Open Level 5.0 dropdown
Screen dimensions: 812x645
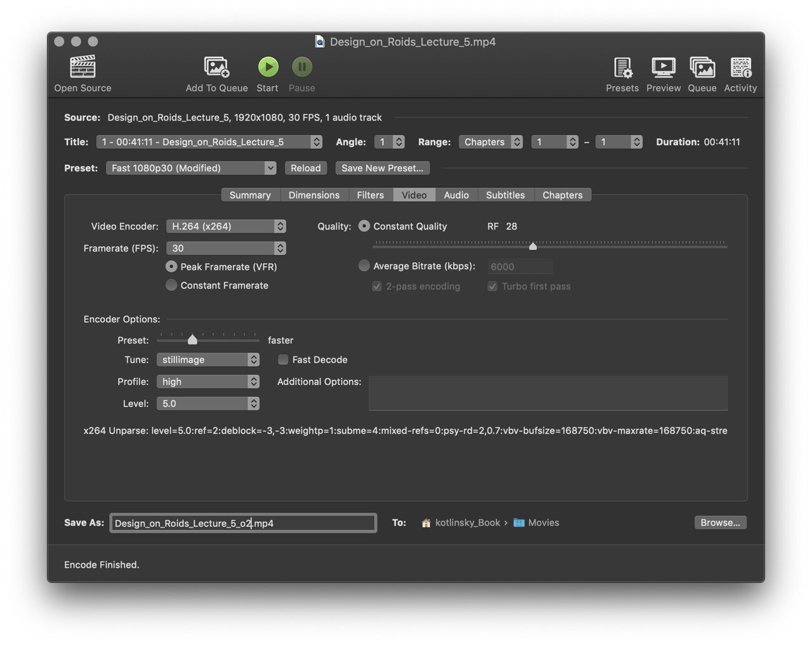coord(208,403)
